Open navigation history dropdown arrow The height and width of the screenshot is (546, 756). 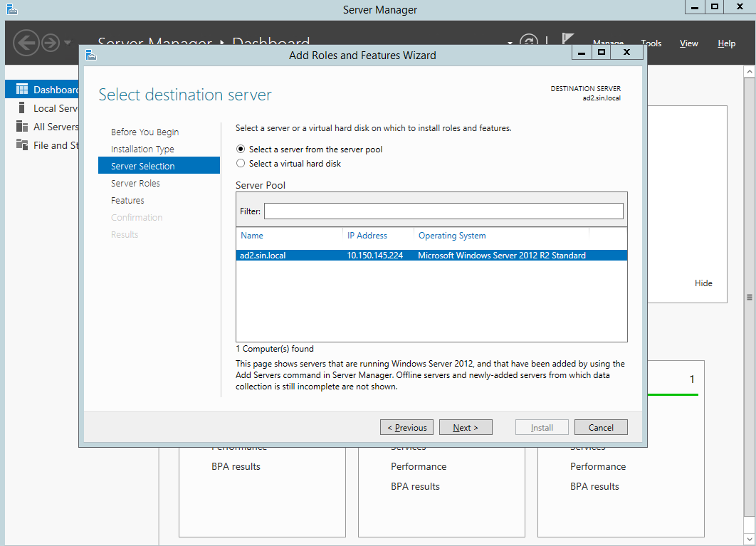pos(68,43)
